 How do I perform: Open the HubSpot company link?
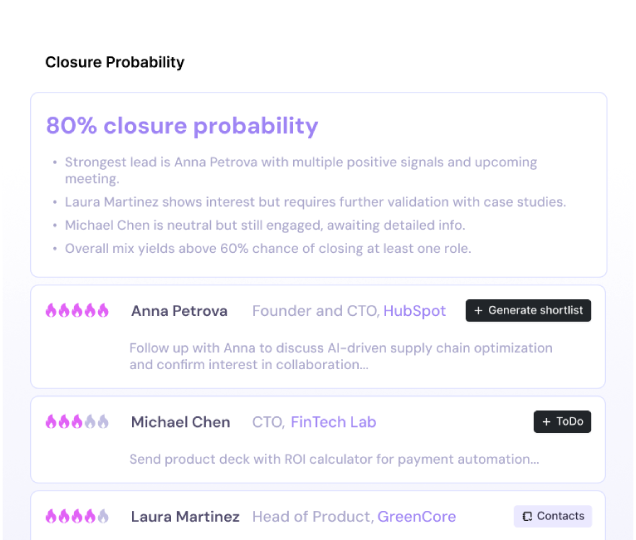click(414, 311)
